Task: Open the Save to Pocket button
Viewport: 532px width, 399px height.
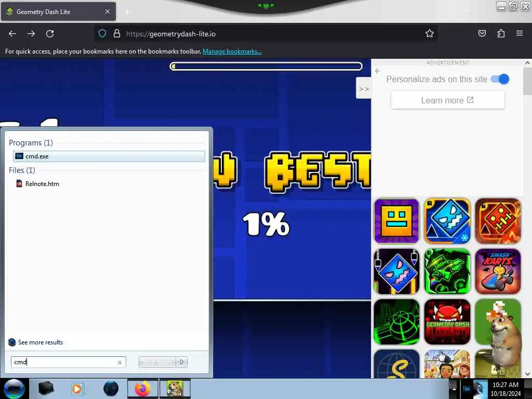Action: click(x=482, y=33)
